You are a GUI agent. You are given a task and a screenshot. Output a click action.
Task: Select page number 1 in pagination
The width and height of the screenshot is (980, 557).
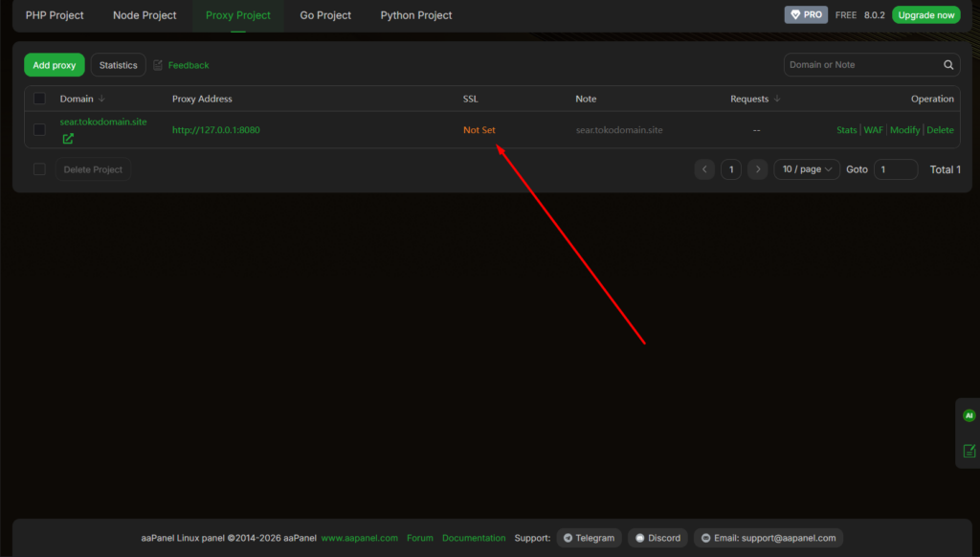[x=730, y=169]
